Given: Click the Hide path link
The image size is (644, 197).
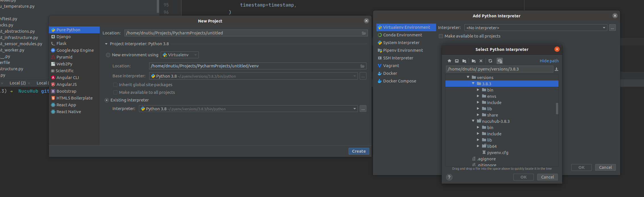Looking at the screenshot, I should click(549, 61).
